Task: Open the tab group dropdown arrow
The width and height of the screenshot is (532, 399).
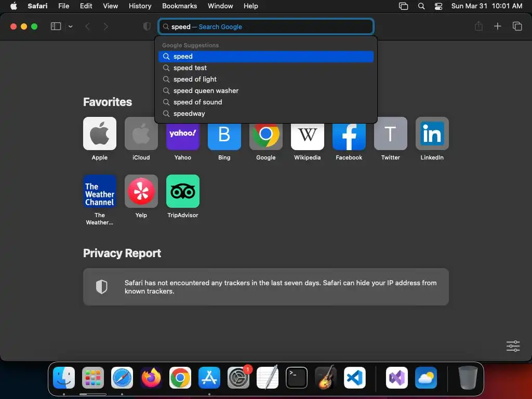Action: click(70, 26)
